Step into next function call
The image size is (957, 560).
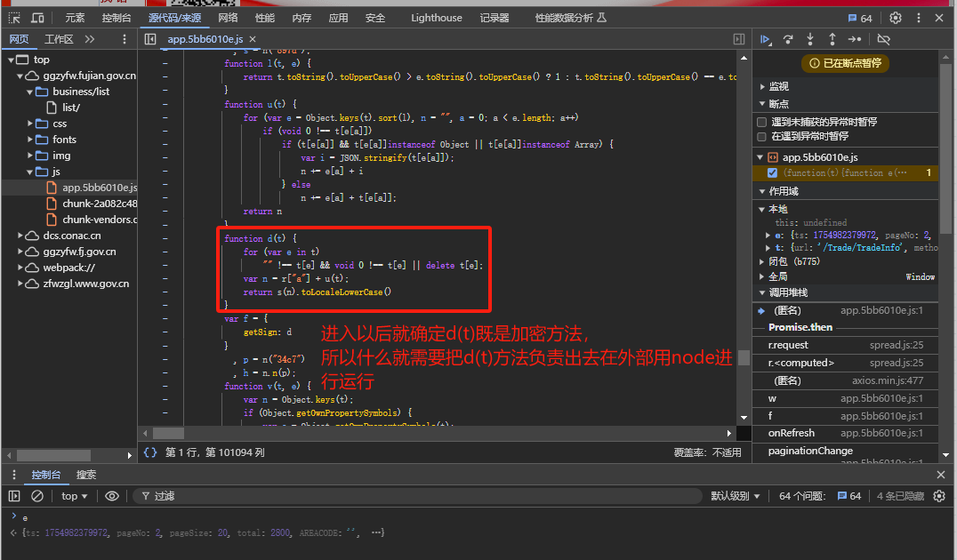pos(810,39)
